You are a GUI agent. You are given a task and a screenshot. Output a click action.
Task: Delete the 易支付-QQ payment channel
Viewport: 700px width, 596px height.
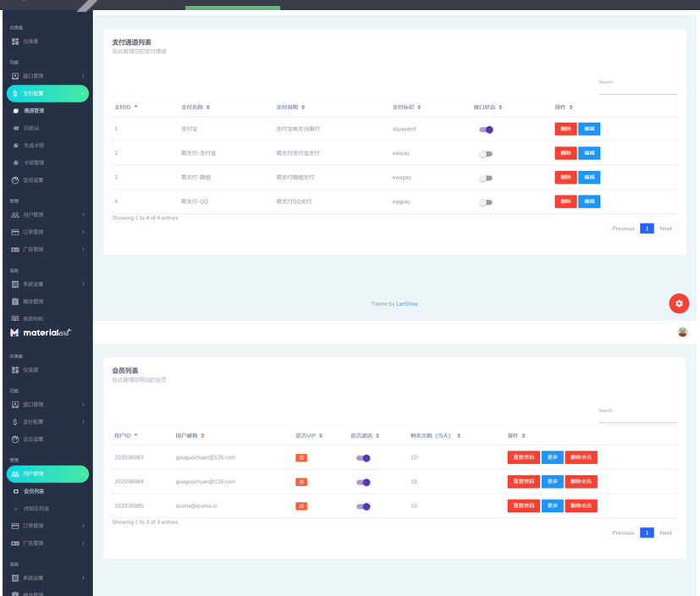point(565,201)
